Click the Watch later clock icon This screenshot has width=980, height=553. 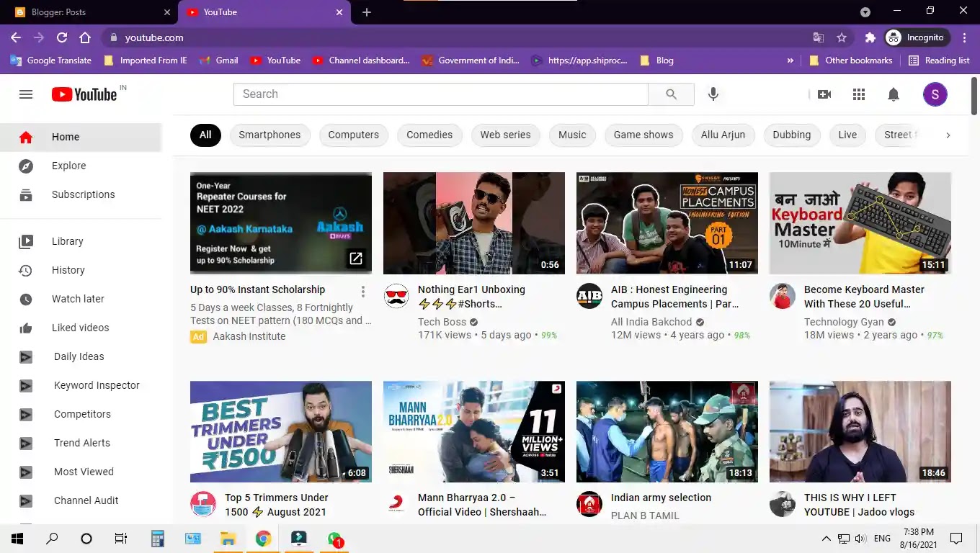(x=26, y=300)
